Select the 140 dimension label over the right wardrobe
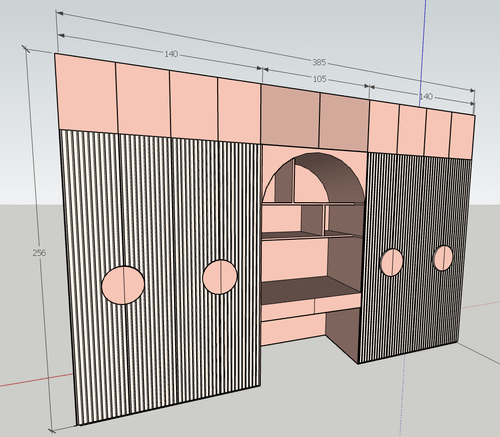Screen dimensions: 500x437 (x=426, y=97)
